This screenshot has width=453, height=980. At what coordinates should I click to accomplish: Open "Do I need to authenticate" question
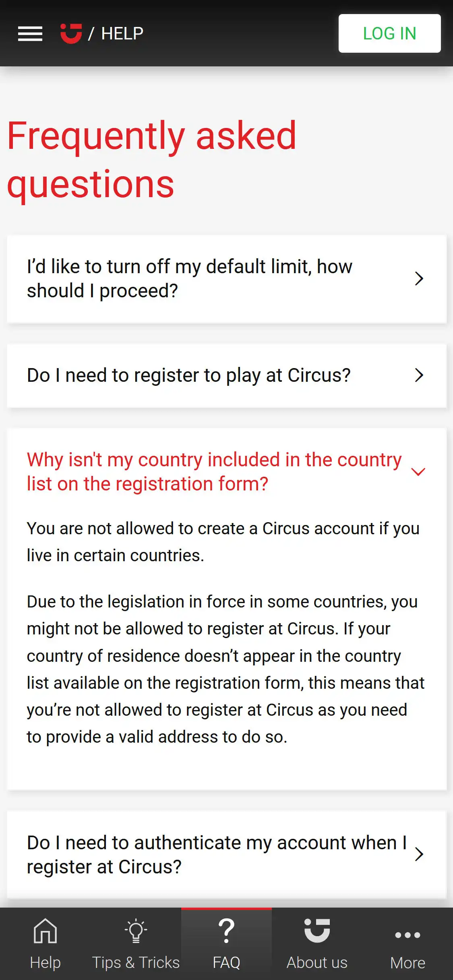pyautogui.click(x=216, y=854)
